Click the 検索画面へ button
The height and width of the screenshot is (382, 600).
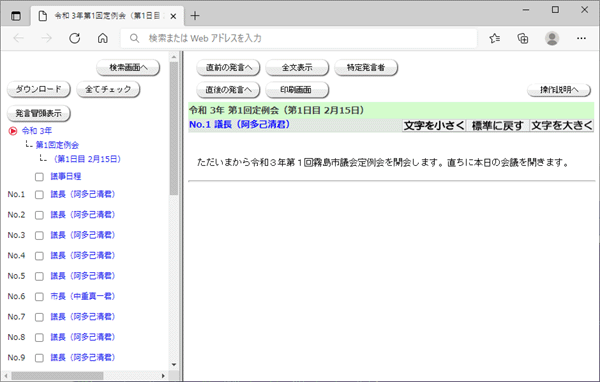coord(128,68)
